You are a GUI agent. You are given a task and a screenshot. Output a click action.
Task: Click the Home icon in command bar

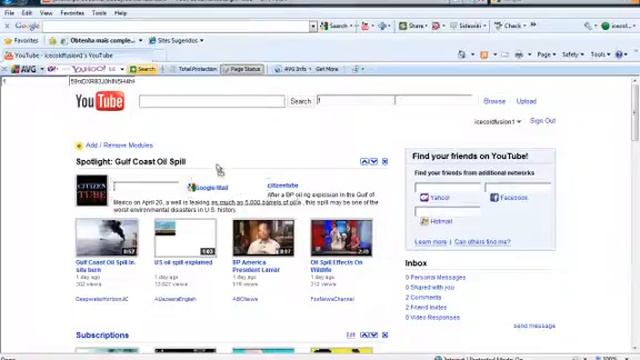click(x=462, y=55)
